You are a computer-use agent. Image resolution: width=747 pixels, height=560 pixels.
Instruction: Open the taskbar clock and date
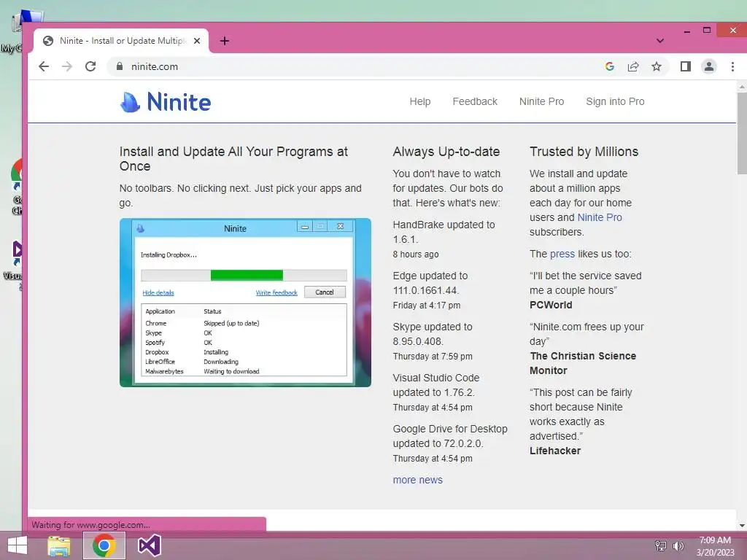[x=715, y=546]
